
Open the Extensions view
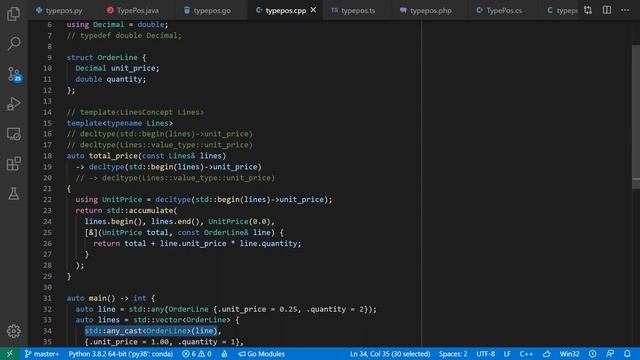click(13, 164)
